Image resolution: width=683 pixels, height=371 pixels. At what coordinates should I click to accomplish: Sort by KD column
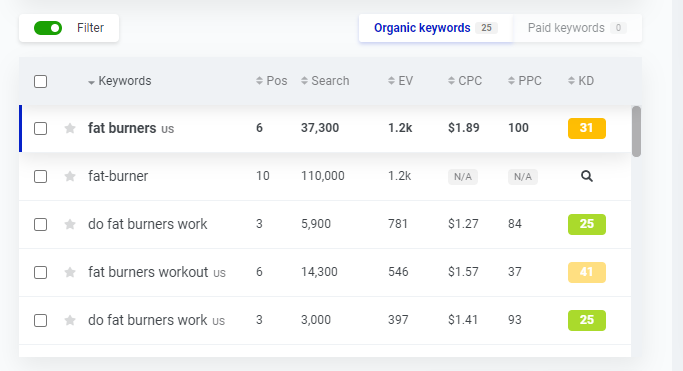(581, 81)
